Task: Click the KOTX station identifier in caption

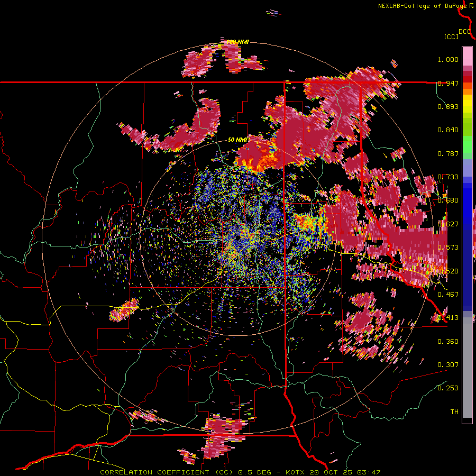Action: (296, 472)
